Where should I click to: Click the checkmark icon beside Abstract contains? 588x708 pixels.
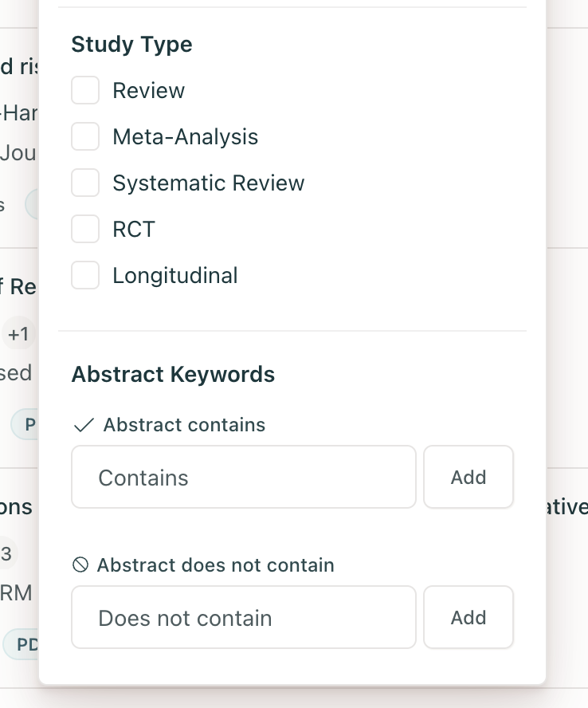84,425
